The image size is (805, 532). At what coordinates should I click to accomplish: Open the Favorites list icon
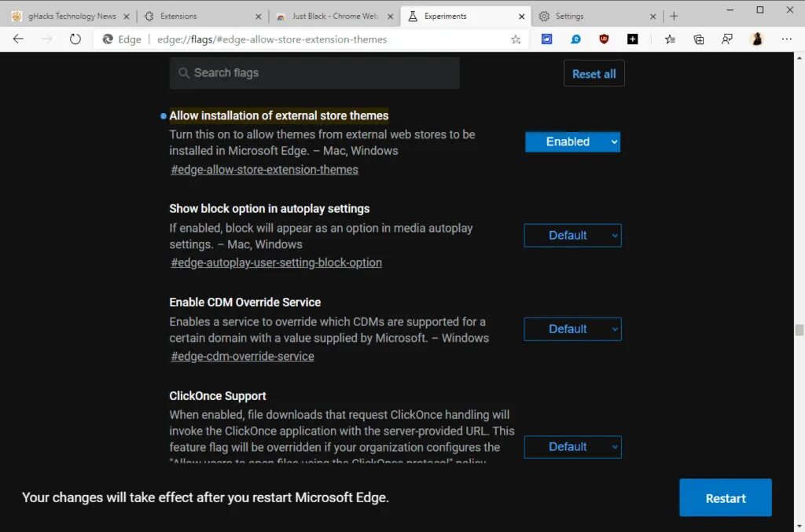[x=670, y=39]
